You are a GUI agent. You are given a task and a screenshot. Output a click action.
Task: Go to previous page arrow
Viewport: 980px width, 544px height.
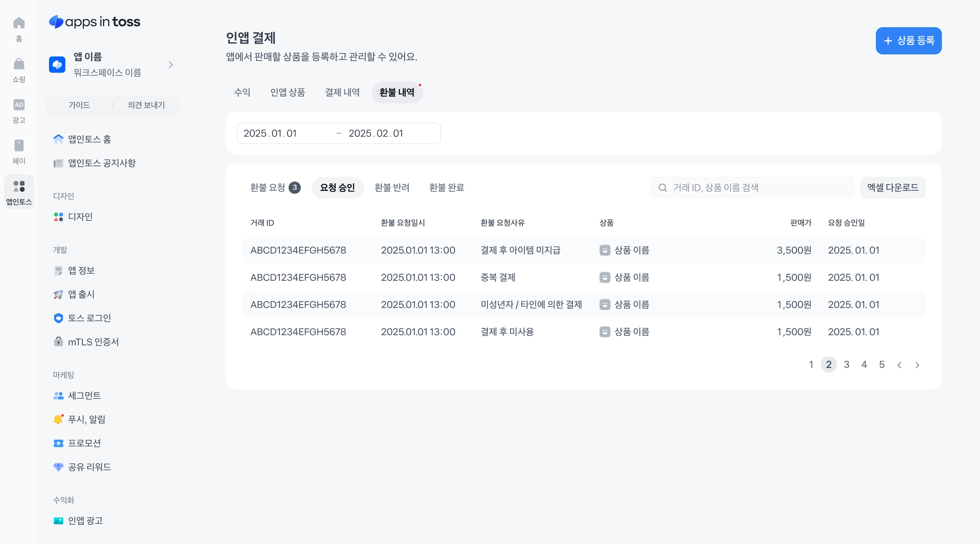coord(899,365)
